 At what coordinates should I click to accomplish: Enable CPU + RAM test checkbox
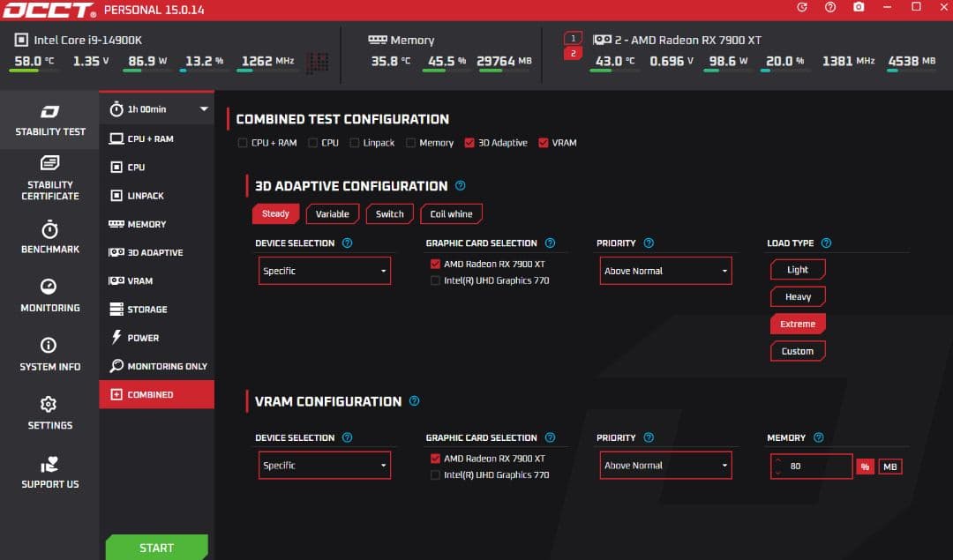[x=243, y=143]
